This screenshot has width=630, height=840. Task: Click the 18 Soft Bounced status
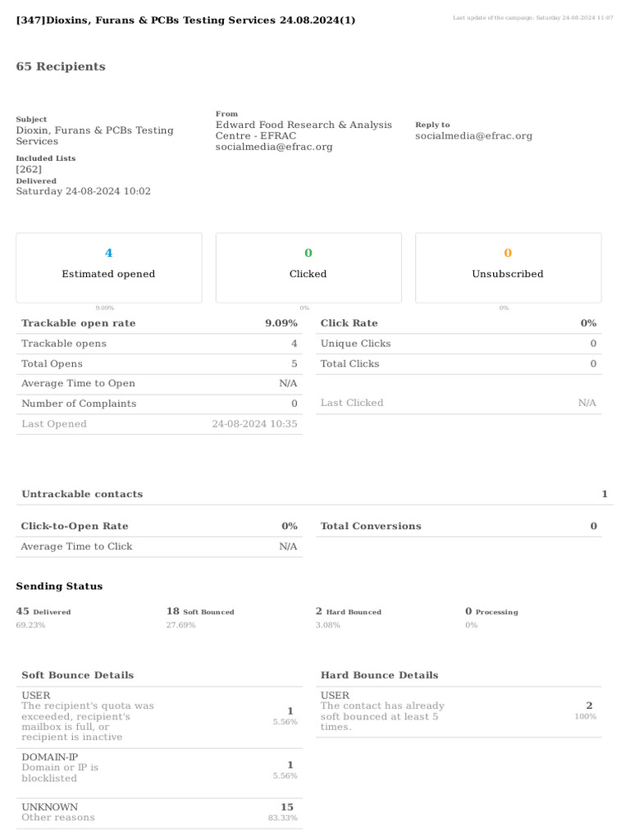click(x=200, y=617)
